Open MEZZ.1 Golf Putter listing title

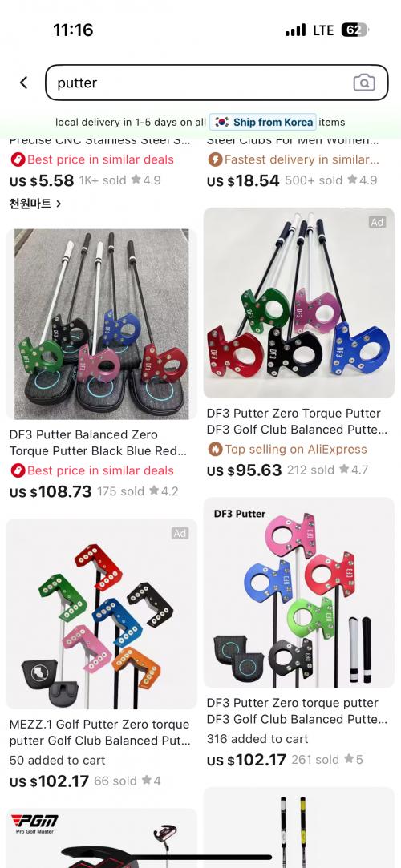(99, 733)
